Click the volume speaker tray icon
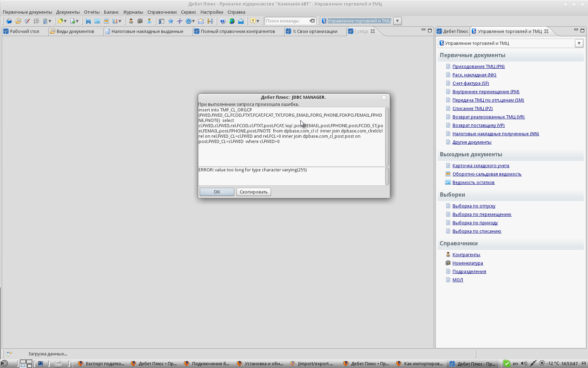 524,363
